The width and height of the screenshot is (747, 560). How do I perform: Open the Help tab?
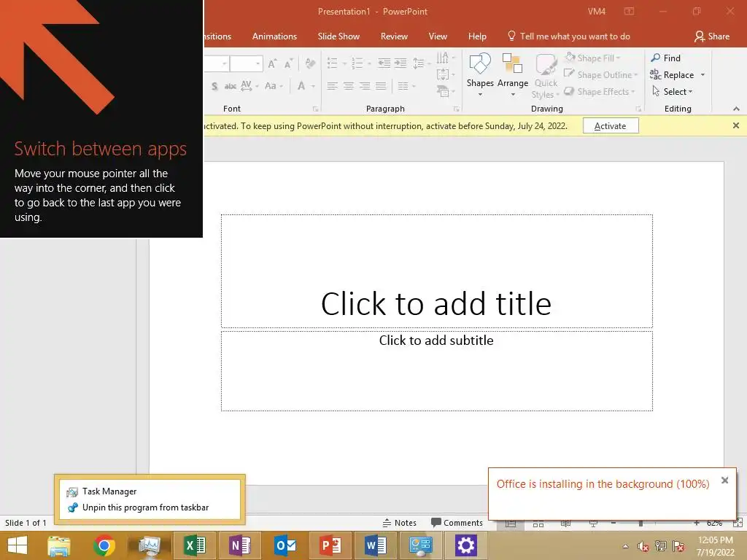coord(477,36)
